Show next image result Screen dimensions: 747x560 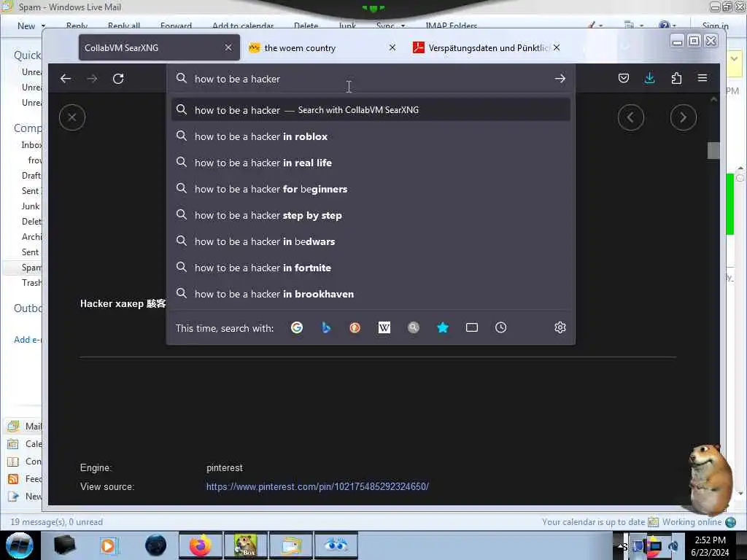683,117
